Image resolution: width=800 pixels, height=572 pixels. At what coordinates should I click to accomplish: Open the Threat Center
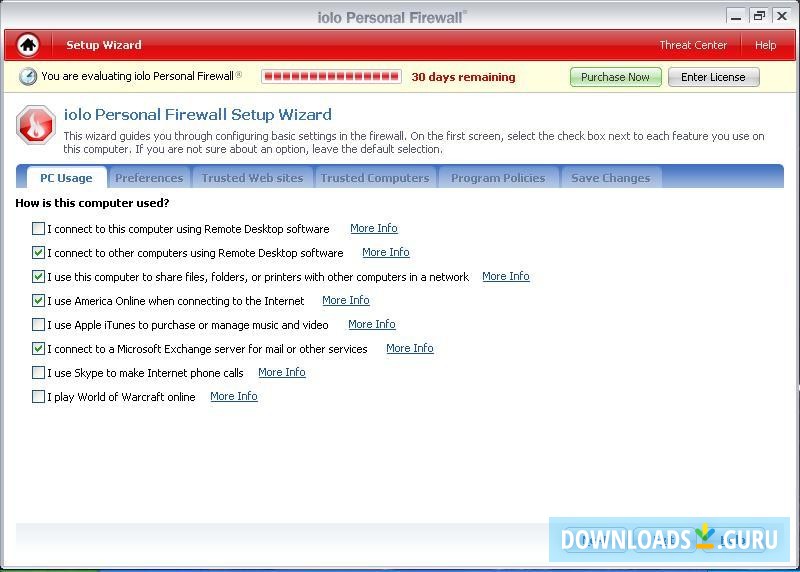coord(693,45)
